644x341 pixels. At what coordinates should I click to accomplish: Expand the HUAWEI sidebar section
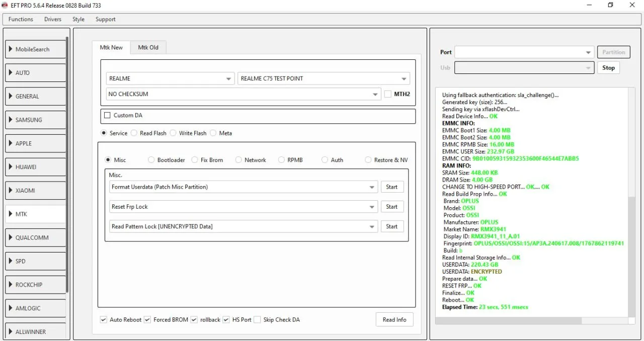pos(35,167)
